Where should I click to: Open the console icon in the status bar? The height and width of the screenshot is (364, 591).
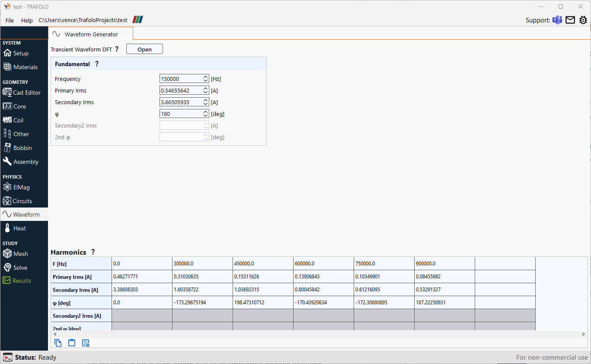pyautogui.click(x=8, y=357)
